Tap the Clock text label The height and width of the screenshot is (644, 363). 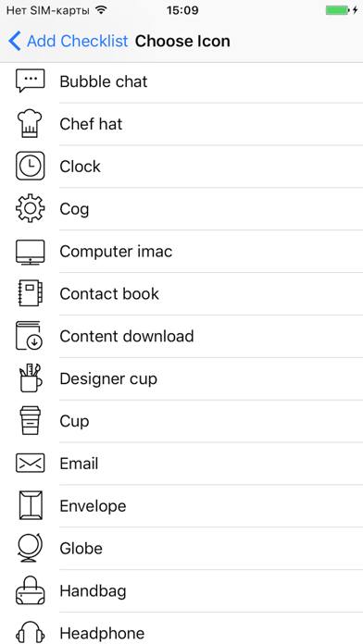tap(81, 167)
